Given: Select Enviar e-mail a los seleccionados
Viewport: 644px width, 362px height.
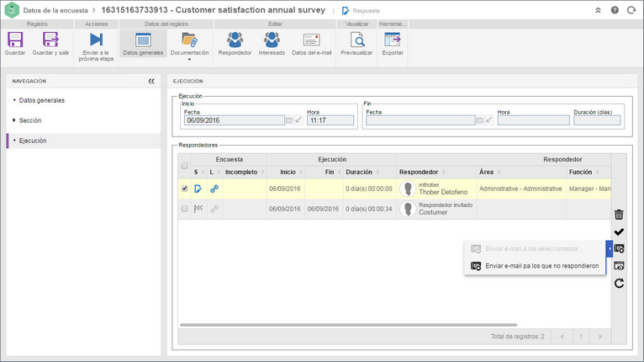Looking at the screenshot, I should click(x=535, y=249).
